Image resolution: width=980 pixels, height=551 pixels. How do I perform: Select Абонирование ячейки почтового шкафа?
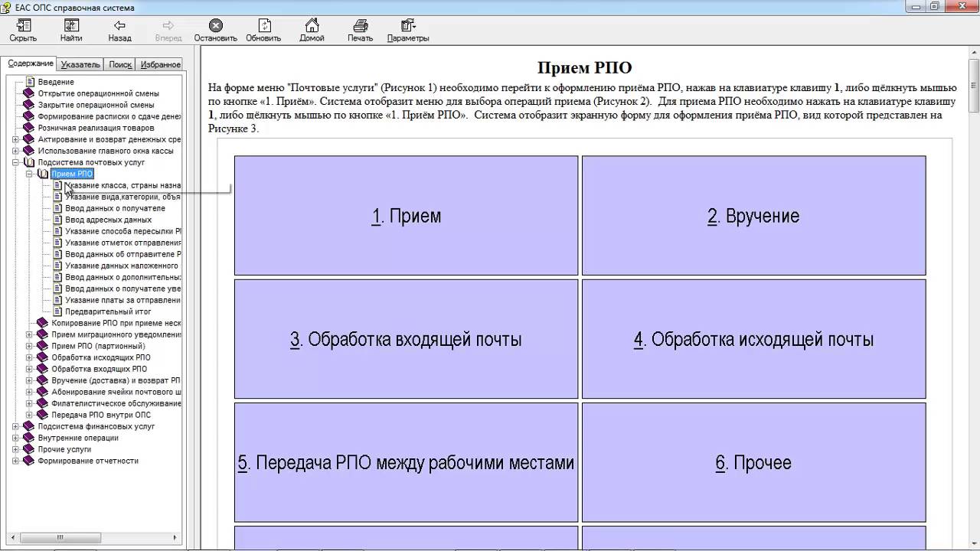[x=116, y=392]
